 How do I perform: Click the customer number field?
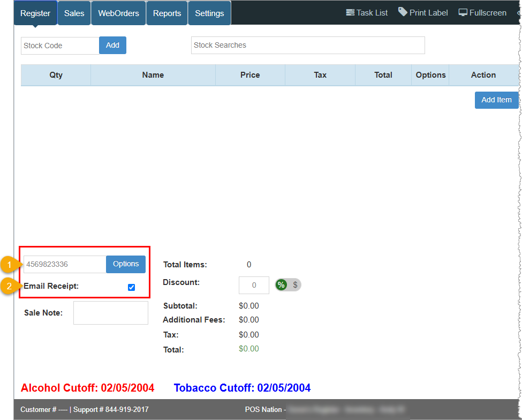coord(64,264)
